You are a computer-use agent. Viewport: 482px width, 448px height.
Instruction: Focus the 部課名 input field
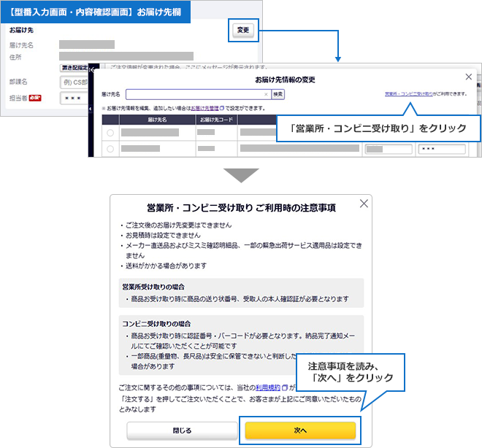(x=74, y=82)
